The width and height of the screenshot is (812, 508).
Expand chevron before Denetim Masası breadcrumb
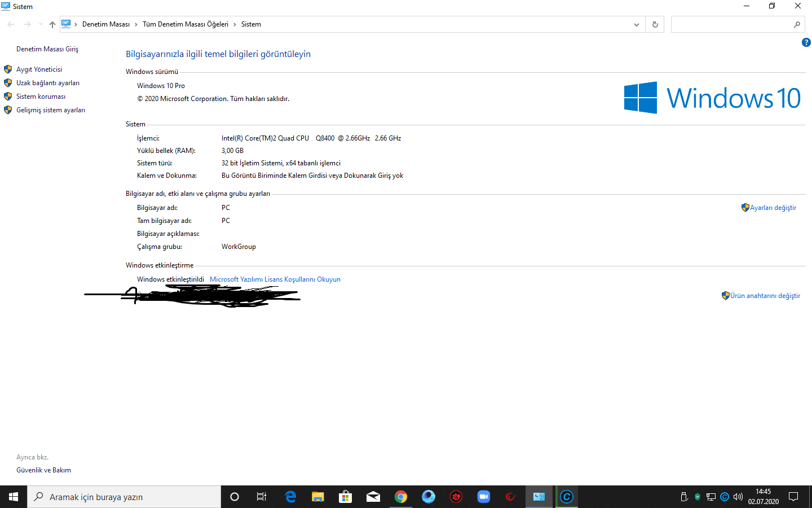pos(76,24)
